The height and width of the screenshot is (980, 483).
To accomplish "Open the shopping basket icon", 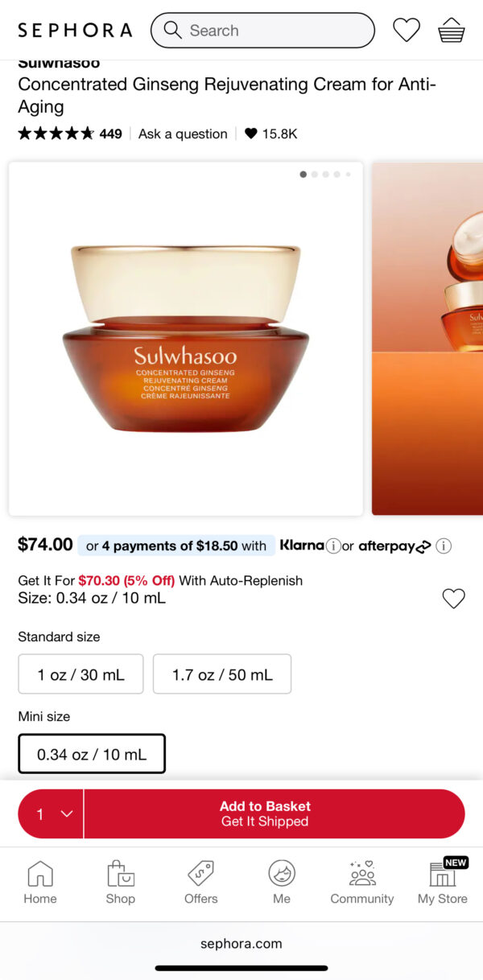I will [452, 31].
